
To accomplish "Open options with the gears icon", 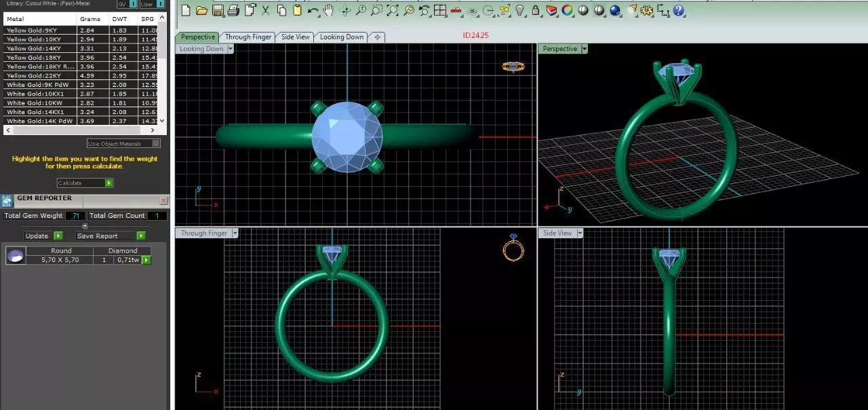I will click(x=647, y=10).
